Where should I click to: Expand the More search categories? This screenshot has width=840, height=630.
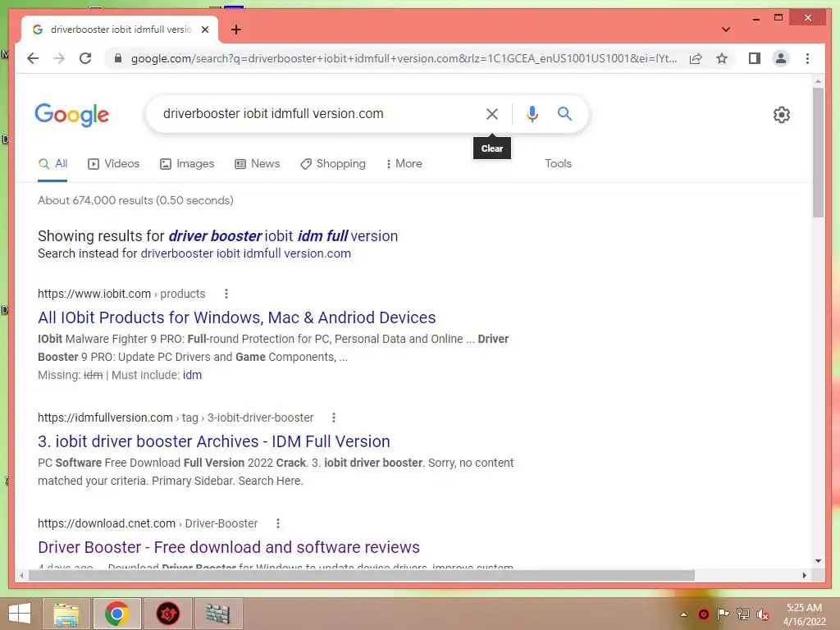pyautogui.click(x=404, y=164)
